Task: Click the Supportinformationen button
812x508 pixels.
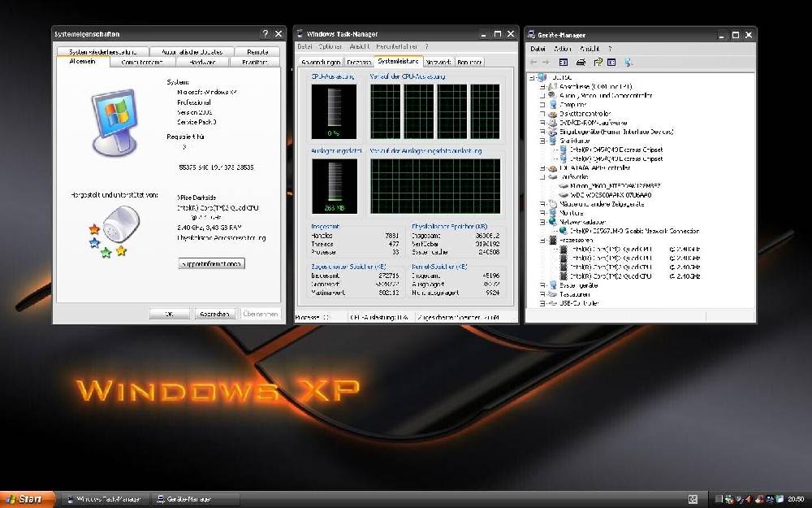Action: (211, 263)
